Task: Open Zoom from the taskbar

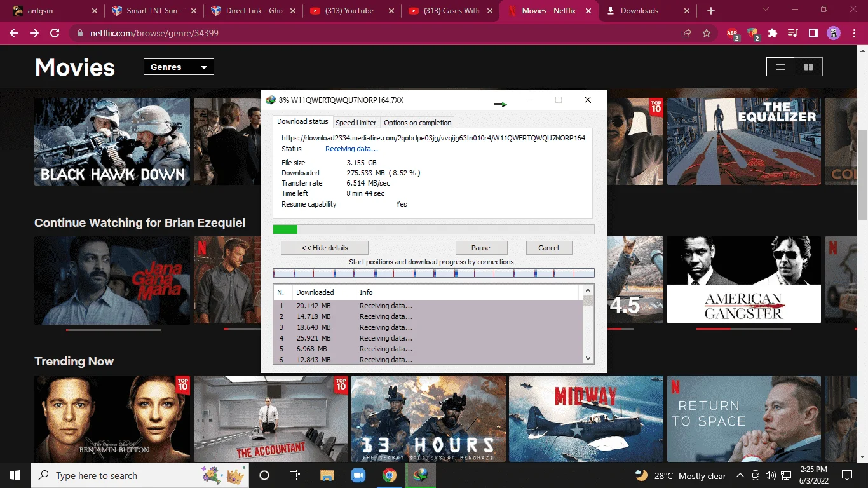Action: click(358, 475)
